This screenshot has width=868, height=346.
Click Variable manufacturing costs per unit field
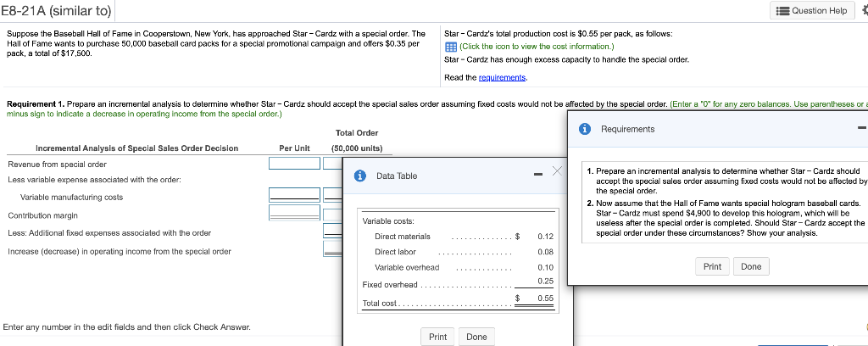294,195
